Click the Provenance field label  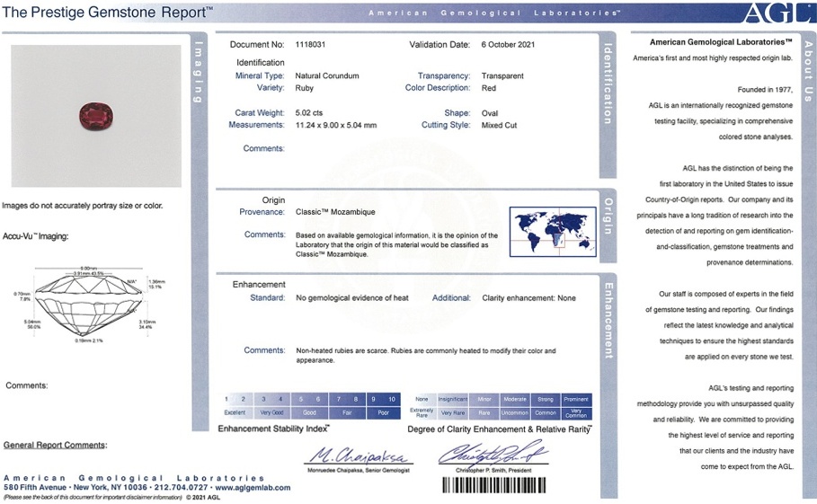coord(262,212)
